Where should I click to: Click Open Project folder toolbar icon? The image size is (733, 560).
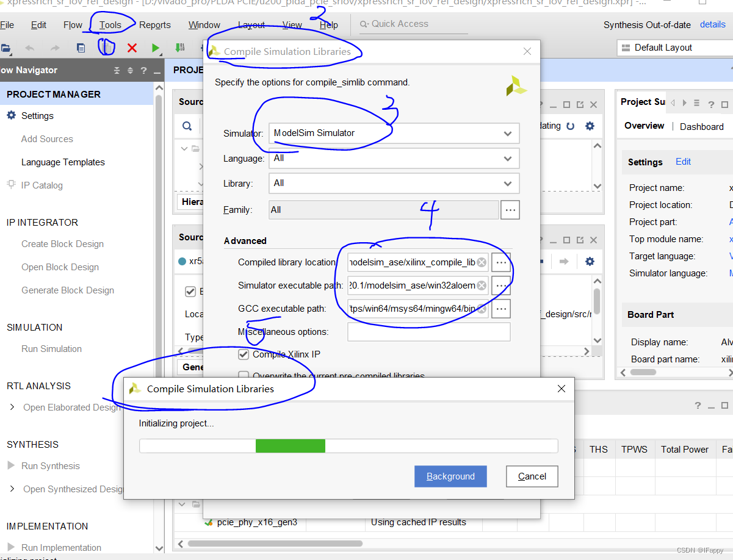coord(5,48)
